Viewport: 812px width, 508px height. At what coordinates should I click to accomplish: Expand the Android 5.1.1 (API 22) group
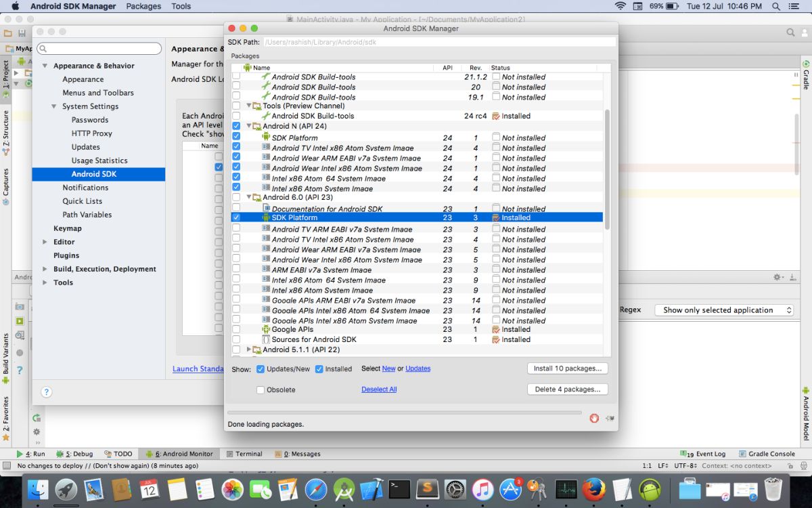[249, 350]
